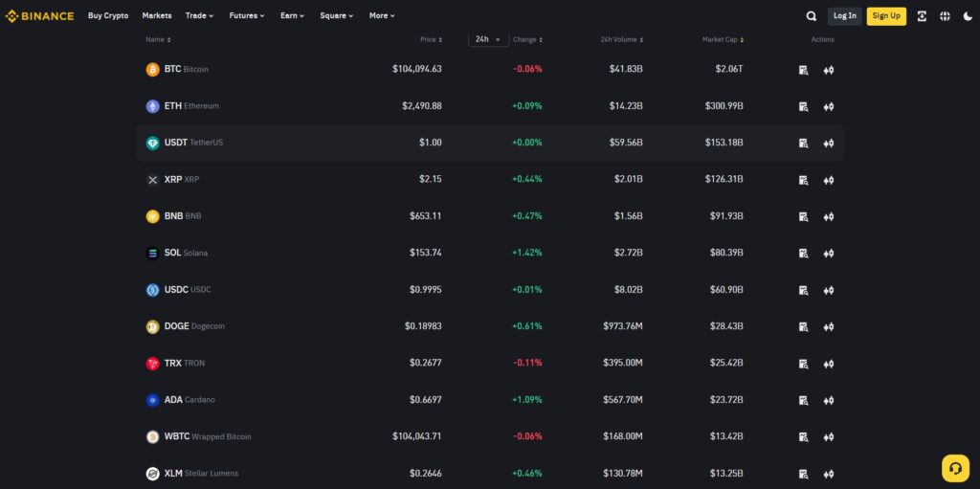Sort table by Price column
The width and height of the screenshot is (980, 489).
[431, 39]
